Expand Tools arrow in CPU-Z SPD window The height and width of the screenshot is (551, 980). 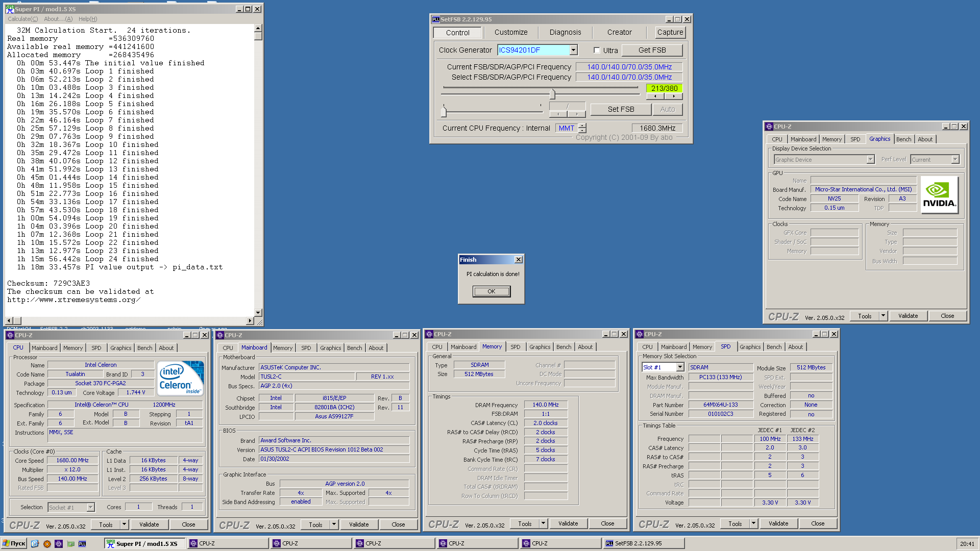click(x=753, y=523)
